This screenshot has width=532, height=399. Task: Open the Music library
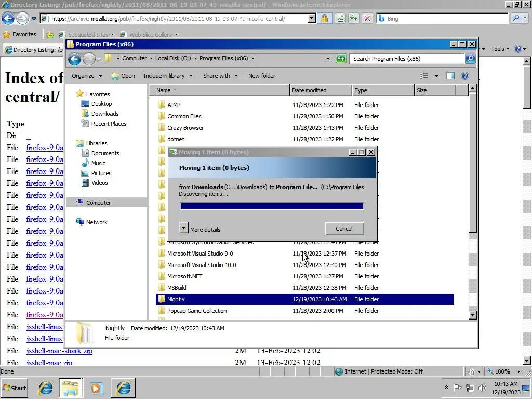pyautogui.click(x=98, y=163)
